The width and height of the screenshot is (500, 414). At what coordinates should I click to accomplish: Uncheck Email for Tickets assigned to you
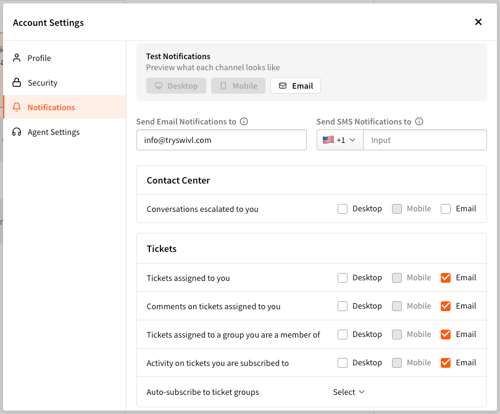pyautogui.click(x=446, y=278)
